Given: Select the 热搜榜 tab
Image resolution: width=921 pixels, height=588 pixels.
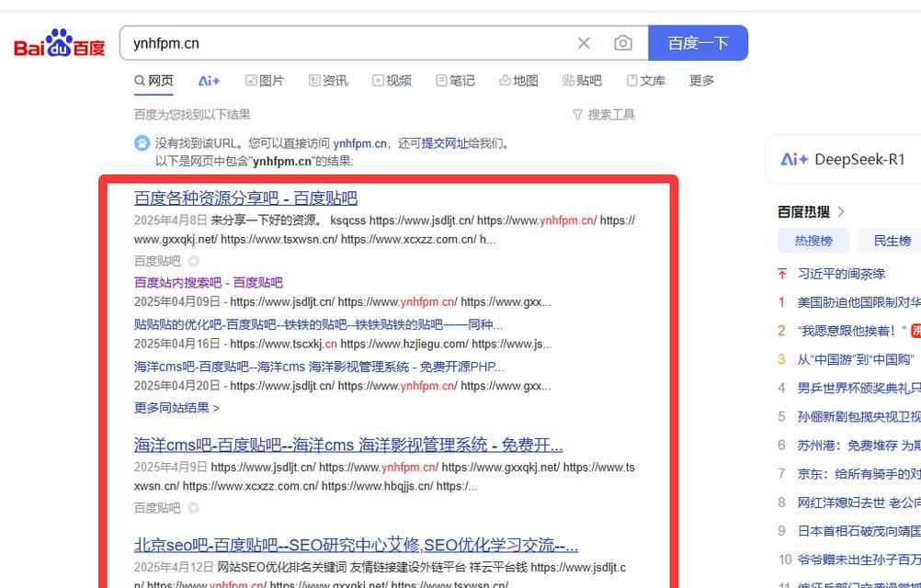Looking at the screenshot, I should [x=813, y=241].
